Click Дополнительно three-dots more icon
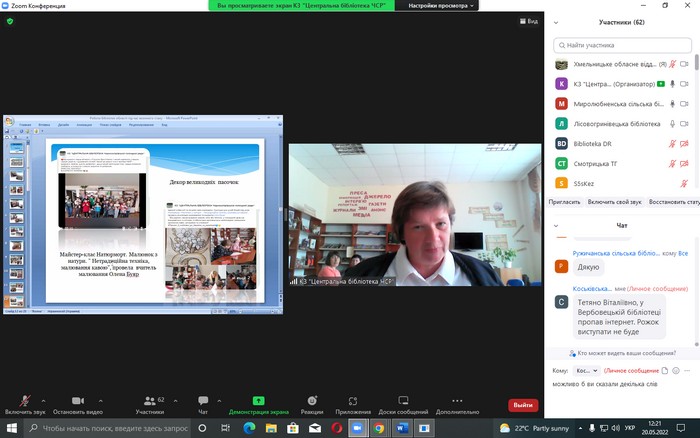 coord(457,399)
